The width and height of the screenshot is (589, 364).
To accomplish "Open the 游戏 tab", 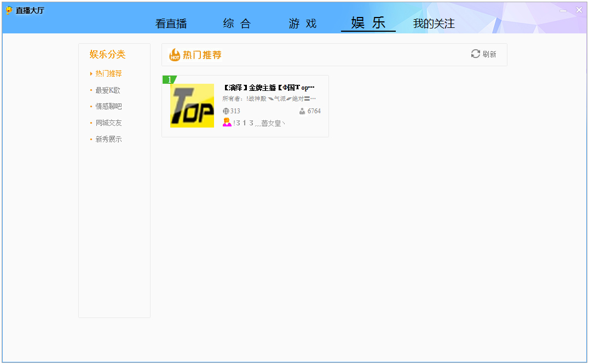I will click(x=302, y=24).
